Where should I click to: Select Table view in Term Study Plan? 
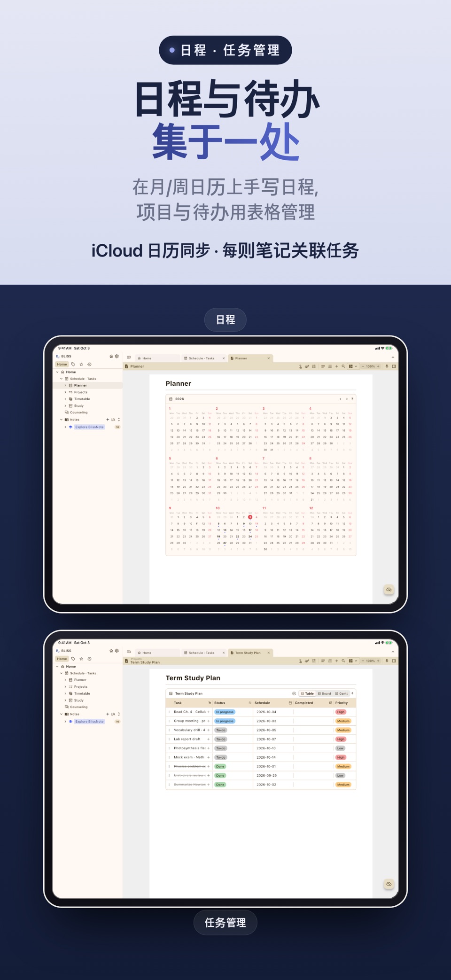click(307, 693)
